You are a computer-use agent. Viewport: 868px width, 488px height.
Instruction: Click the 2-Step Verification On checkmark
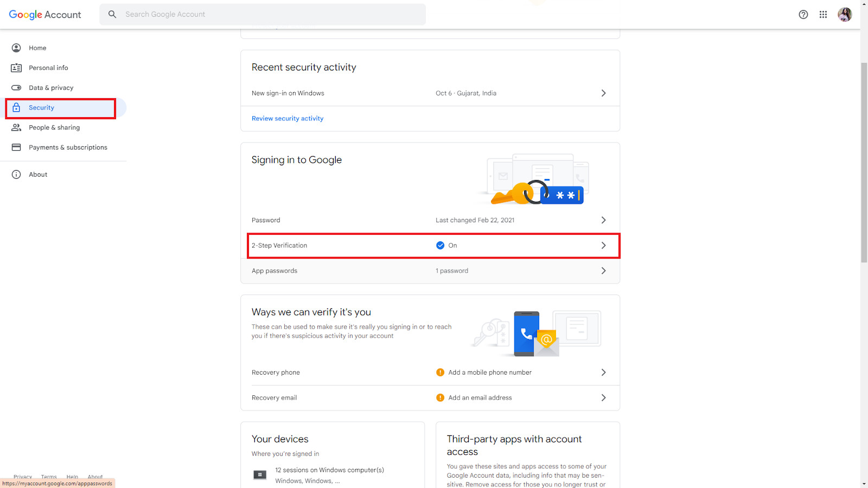pos(440,246)
